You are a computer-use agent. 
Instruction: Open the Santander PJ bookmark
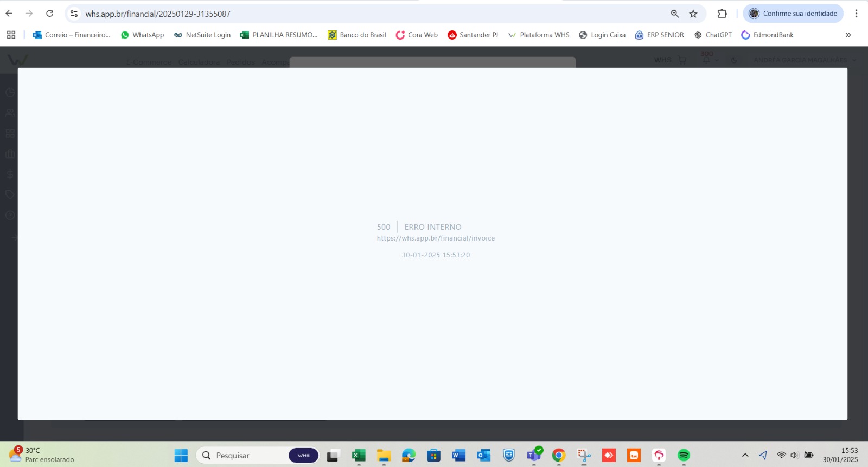pos(473,35)
